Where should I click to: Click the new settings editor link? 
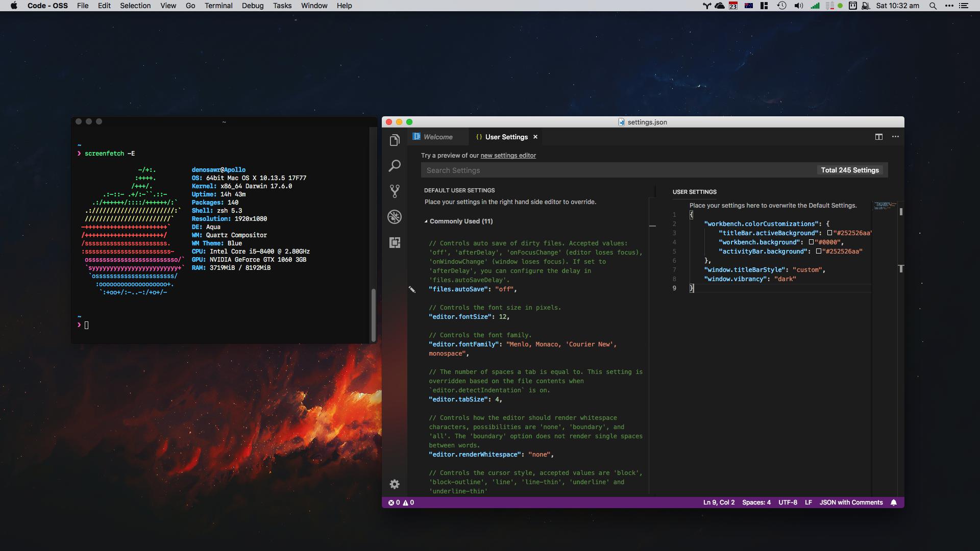tap(508, 156)
